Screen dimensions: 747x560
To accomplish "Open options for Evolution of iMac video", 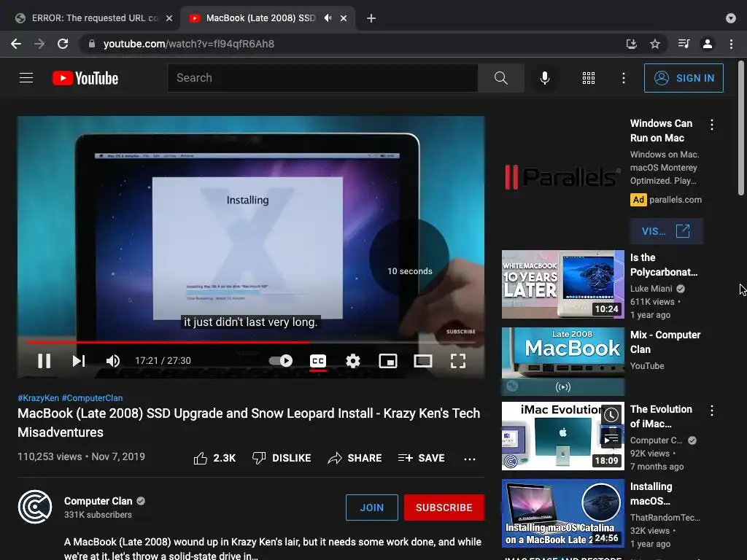I will [x=712, y=411].
